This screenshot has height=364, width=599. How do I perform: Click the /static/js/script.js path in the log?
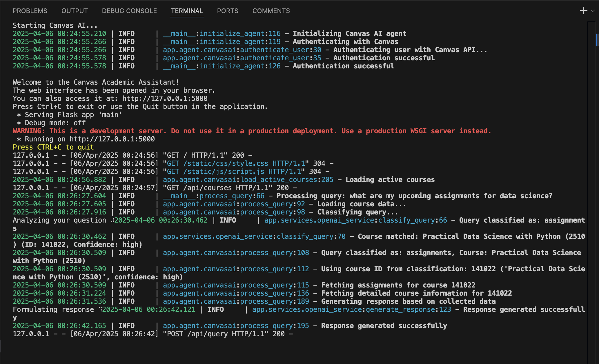pos(224,172)
